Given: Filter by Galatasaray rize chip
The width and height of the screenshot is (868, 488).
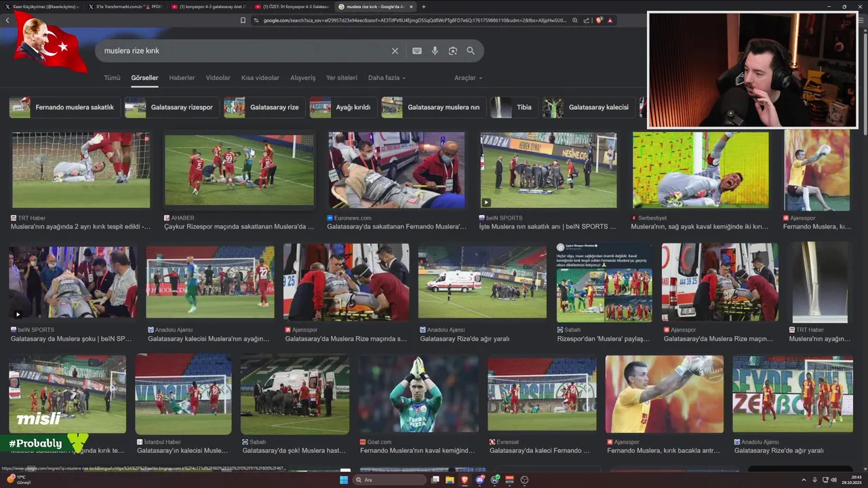Looking at the screenshot, I should pyautogui.click(x=264, y=107).
